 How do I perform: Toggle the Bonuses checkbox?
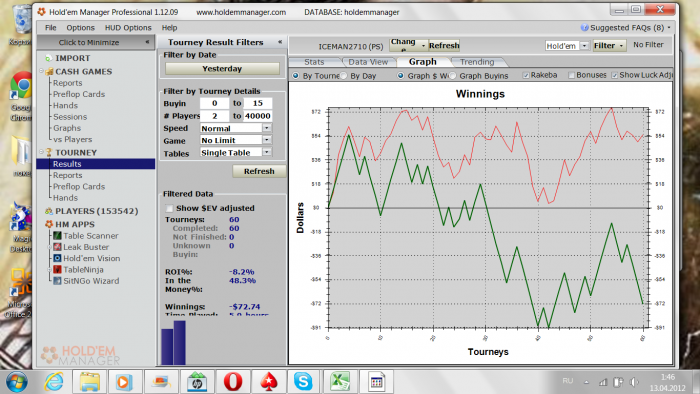571,75
